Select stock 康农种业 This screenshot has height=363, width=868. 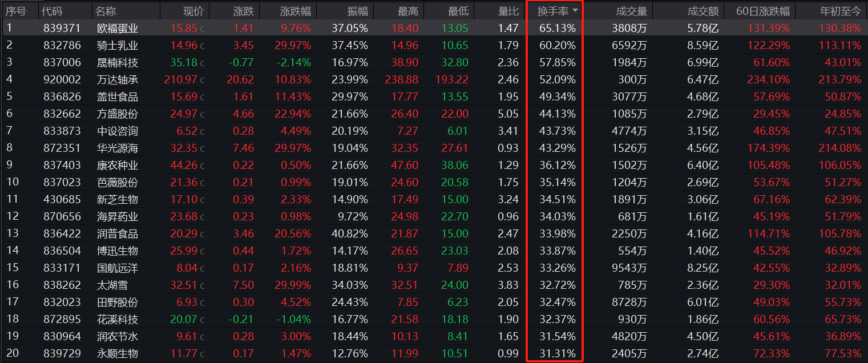pyautogui.click(x=118, y=165)
